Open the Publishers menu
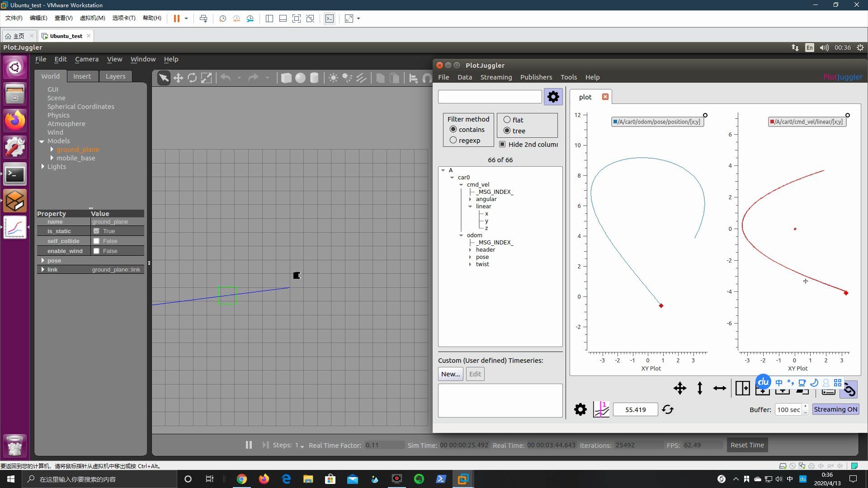The image size is (868, 488). 536,77
